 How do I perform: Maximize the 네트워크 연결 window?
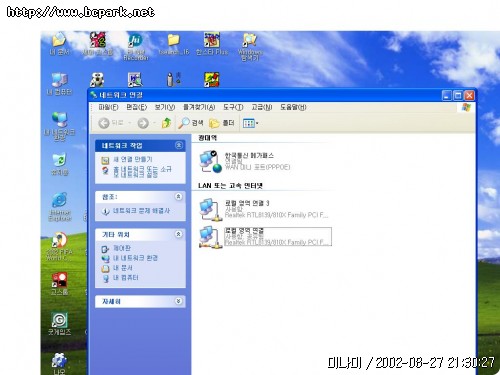pyautogui.click(x=458, y=95)
